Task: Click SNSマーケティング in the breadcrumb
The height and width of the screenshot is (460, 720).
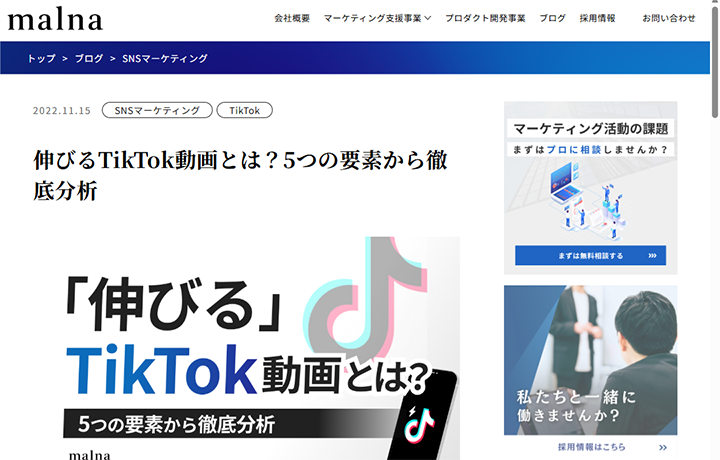Action: click(164, 58)
